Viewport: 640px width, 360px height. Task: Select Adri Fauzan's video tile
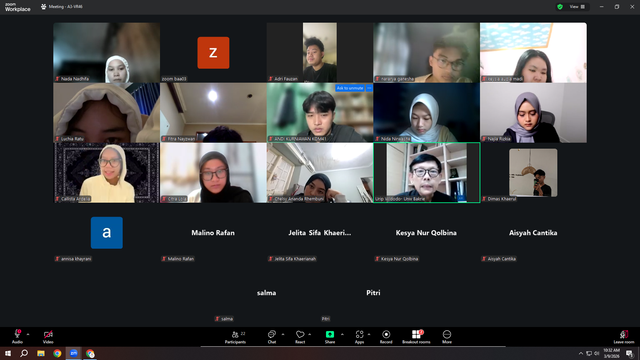coord(320,52)
